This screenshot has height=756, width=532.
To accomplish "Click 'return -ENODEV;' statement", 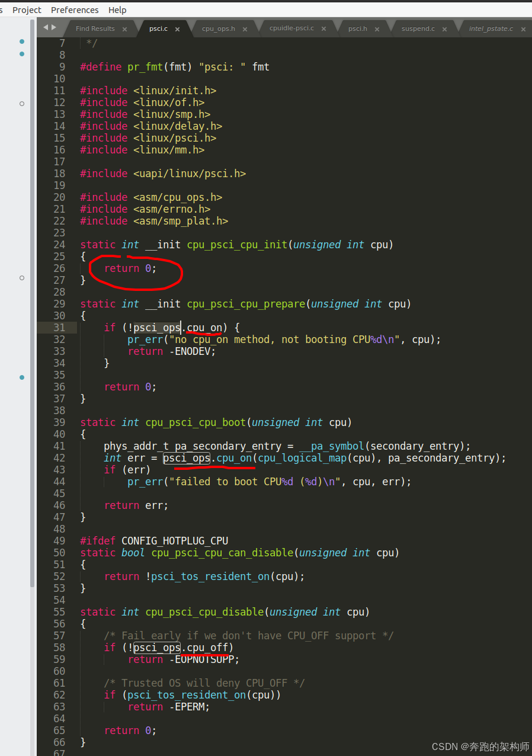I will click(x=172, y=351).
